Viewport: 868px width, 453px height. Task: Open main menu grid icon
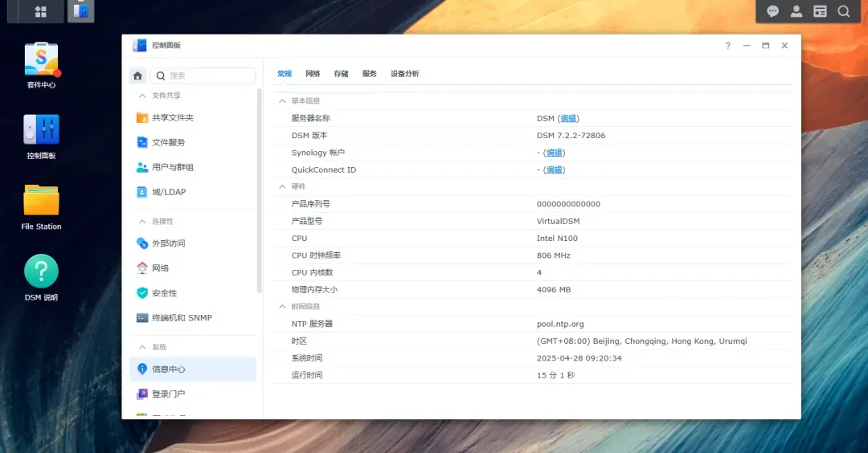pos(40,11)
